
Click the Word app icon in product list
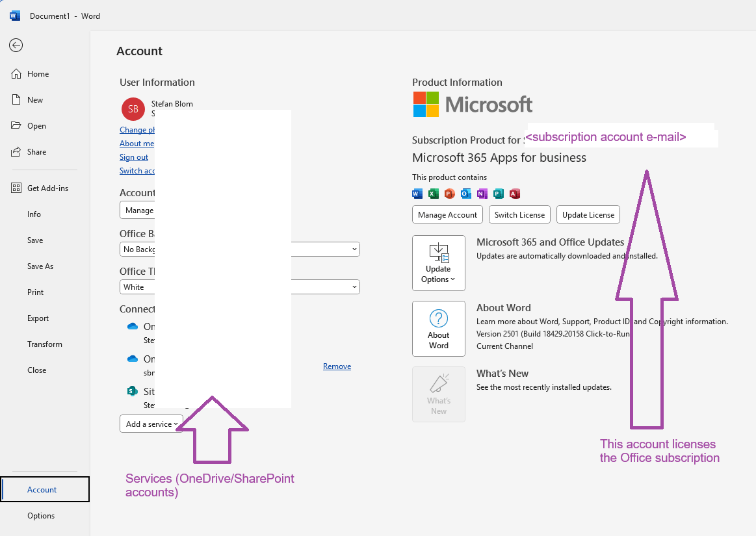[417, 194]
